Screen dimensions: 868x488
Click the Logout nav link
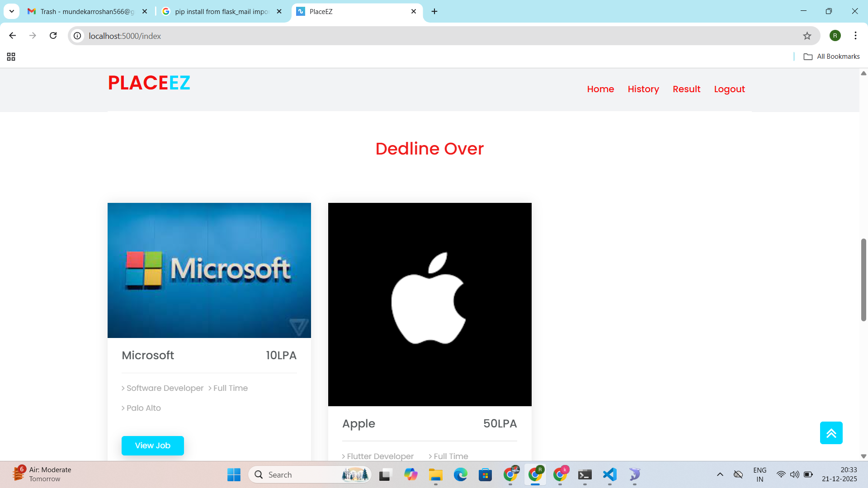(729, 89)
